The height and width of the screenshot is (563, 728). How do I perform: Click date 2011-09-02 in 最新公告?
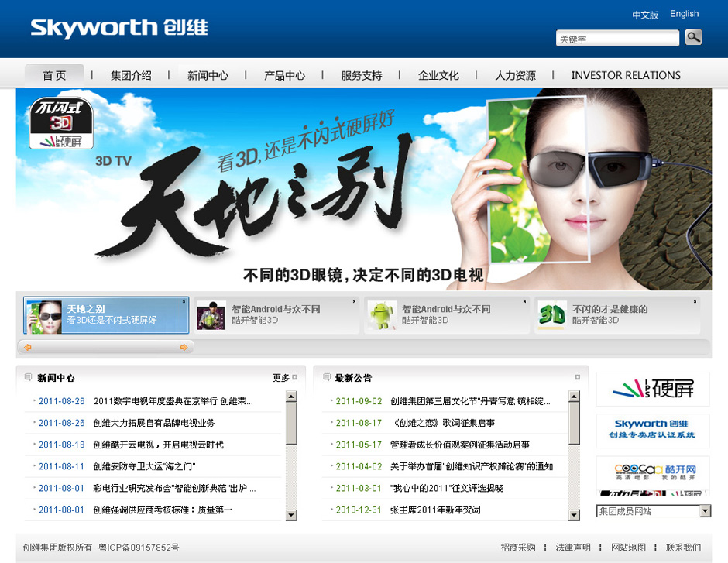(x=359, y=401)
